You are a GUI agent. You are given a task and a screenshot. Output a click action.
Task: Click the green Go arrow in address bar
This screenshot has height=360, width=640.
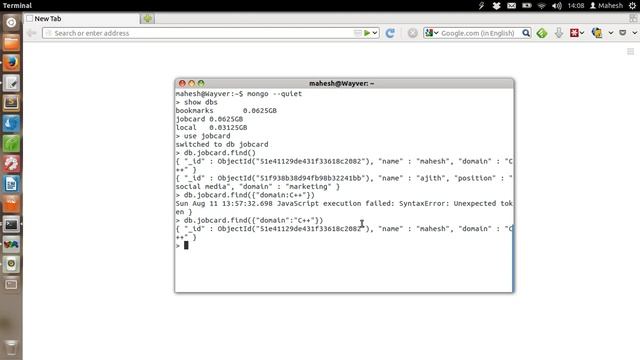pyautogui.click(x=367, y=33)
